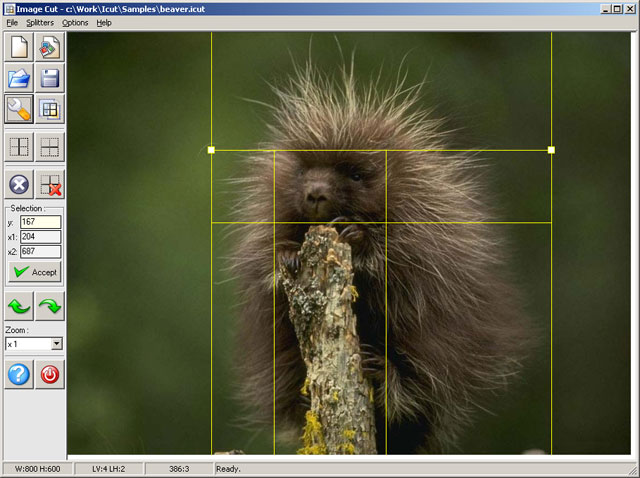
Task: Exit using the red power icon
Action: point(50,374)
